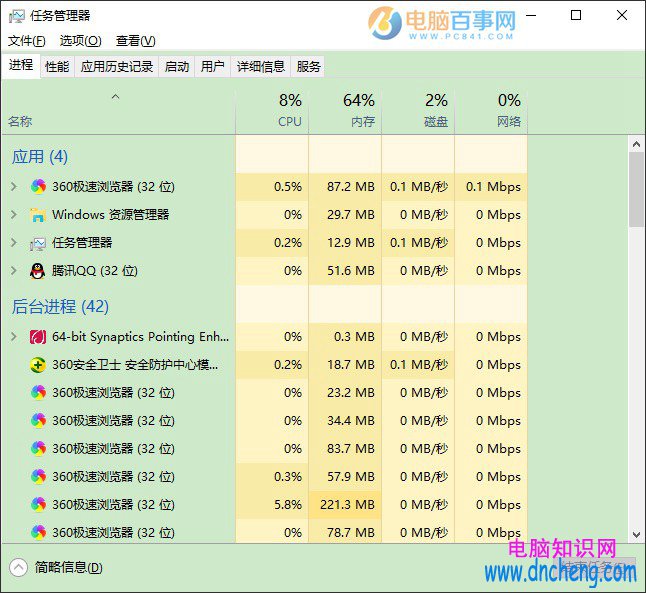Viewport: 646px width, 593px height.
Task: Expand the 360极速浏览器 app row with 87.2 MB
Action: pos(14,187)
